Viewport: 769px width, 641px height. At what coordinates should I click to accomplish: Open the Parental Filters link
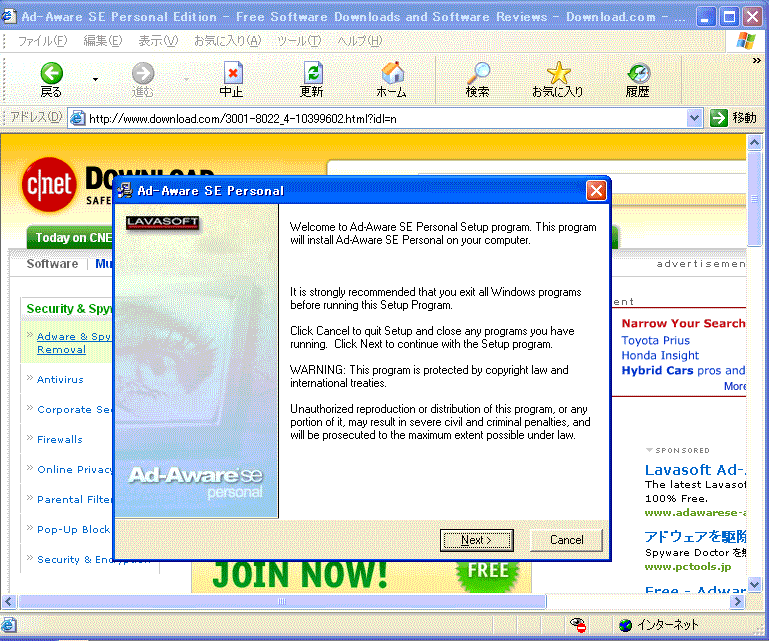(x=75, y=499)
